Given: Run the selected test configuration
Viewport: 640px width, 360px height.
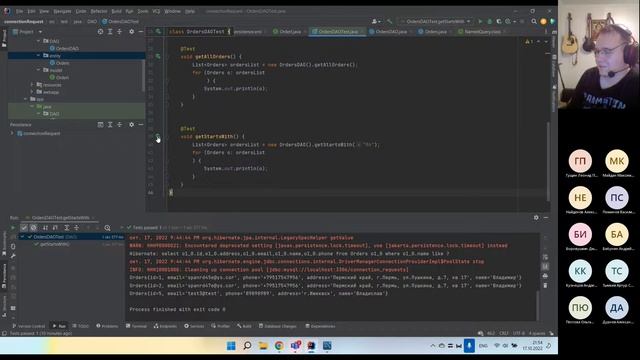Looking at the screenshot, I should (x=480, y=21).
